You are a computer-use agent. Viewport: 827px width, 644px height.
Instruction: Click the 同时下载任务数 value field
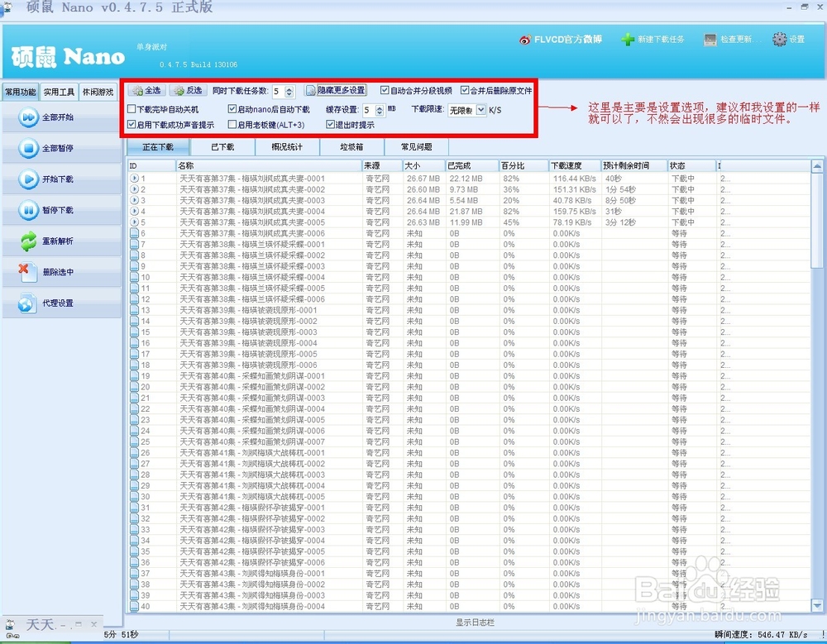pos(278,92)
